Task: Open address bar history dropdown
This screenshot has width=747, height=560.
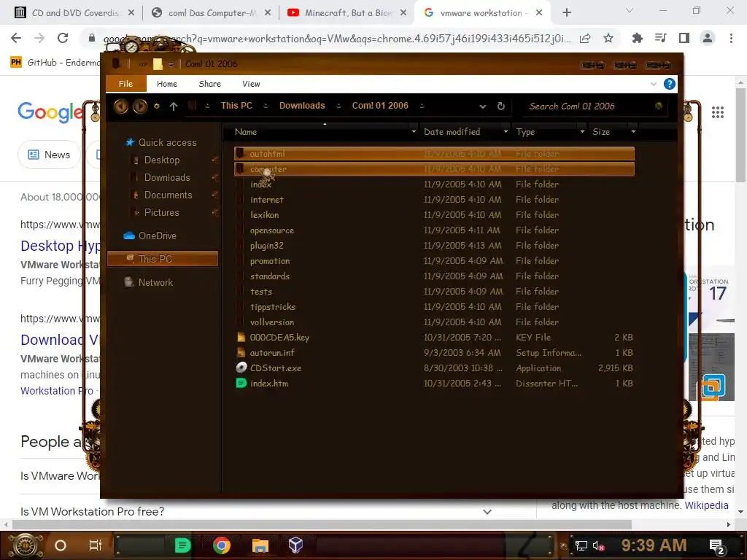Action: click(x=483, y=106)
